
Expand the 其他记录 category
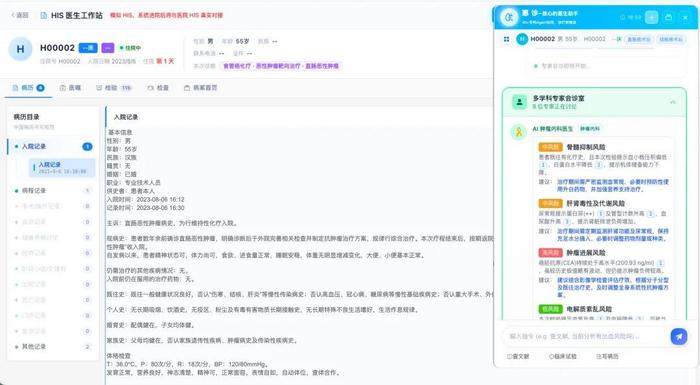pos(53,347)
